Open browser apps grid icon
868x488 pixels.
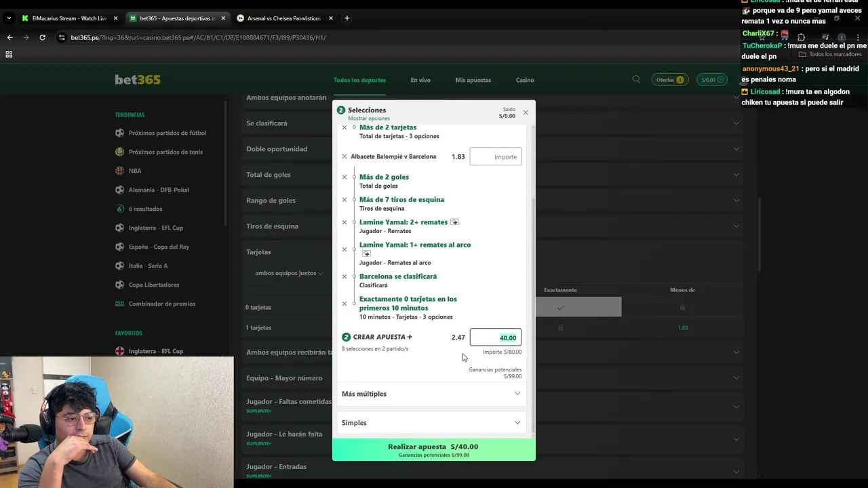coord(9,54)
